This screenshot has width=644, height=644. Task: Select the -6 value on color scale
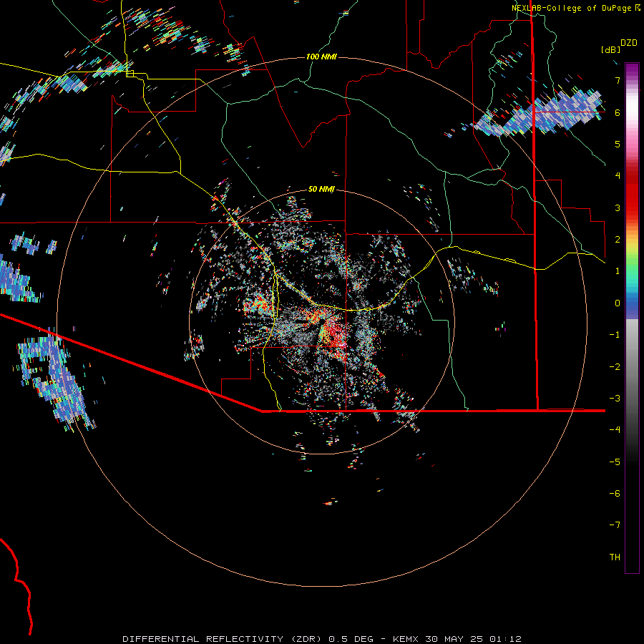coord(615,494)
